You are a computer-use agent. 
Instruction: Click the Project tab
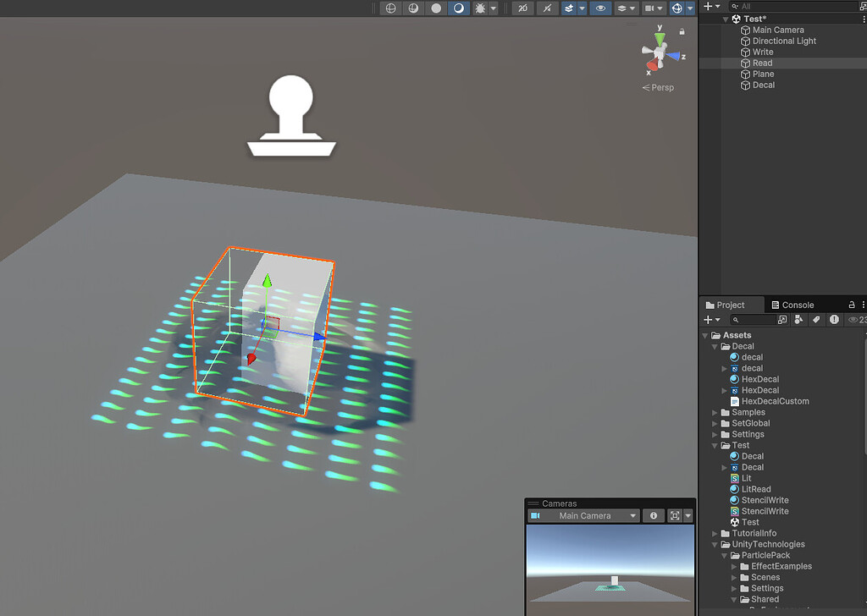(x=731, y=305)
